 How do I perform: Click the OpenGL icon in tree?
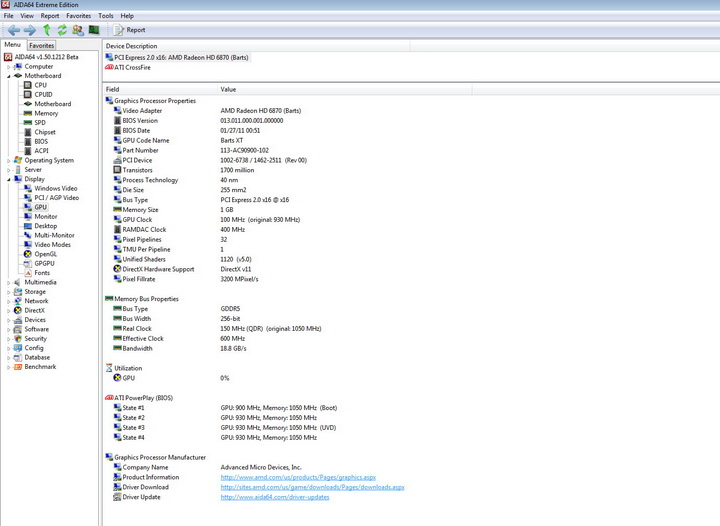(x=28, y=254)
